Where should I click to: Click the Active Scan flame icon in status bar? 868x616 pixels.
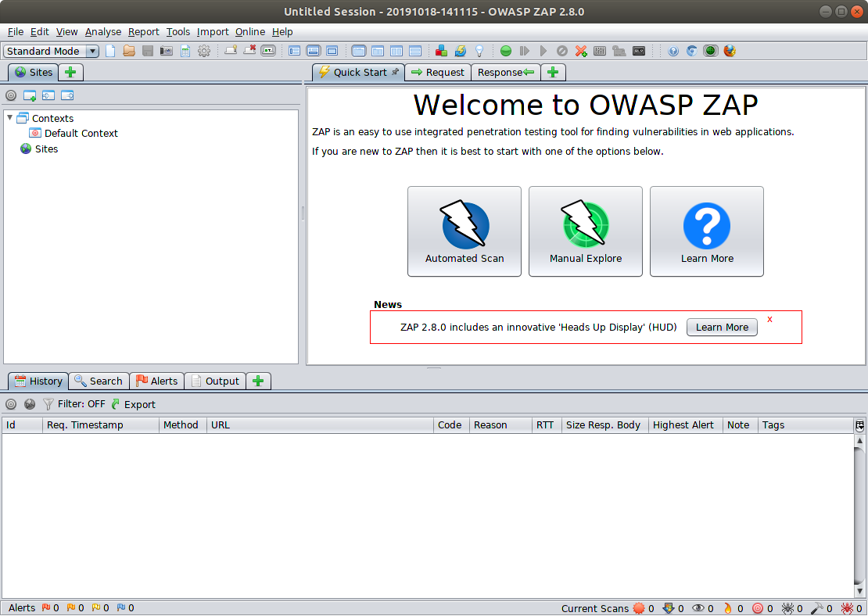click(727, 608)
